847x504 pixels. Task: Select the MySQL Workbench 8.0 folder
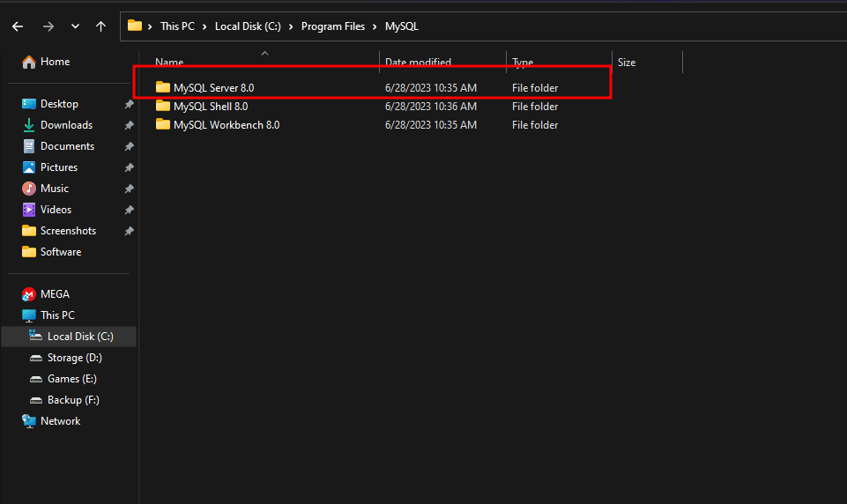(x=227, y=125)
